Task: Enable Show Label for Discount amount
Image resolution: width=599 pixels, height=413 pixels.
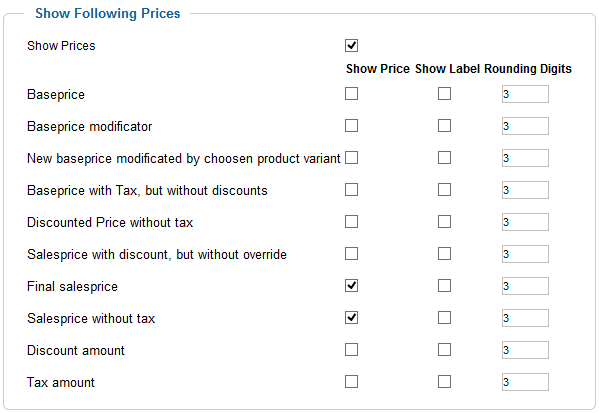Action: pyautogui.click(x=444, y=350)
